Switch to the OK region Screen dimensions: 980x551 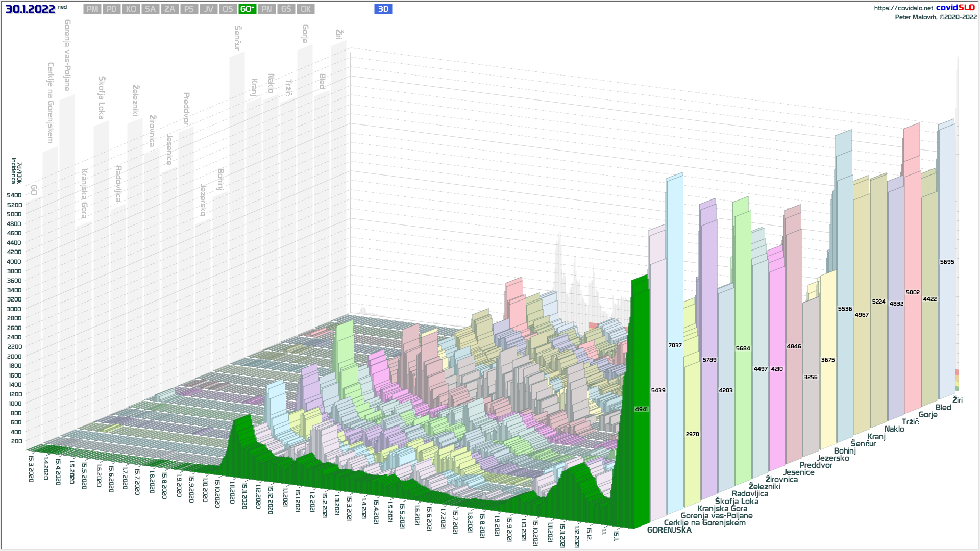tap(306, 9)
